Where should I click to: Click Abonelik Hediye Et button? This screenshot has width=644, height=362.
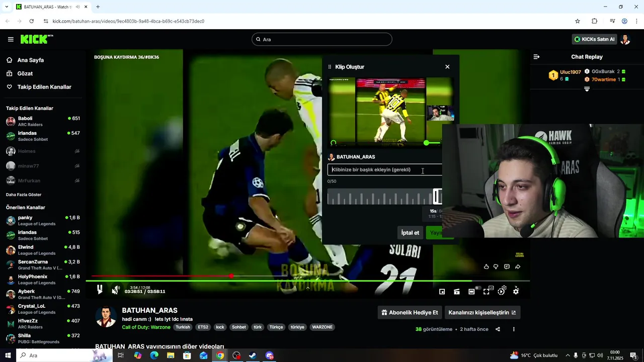pos(410,312)
